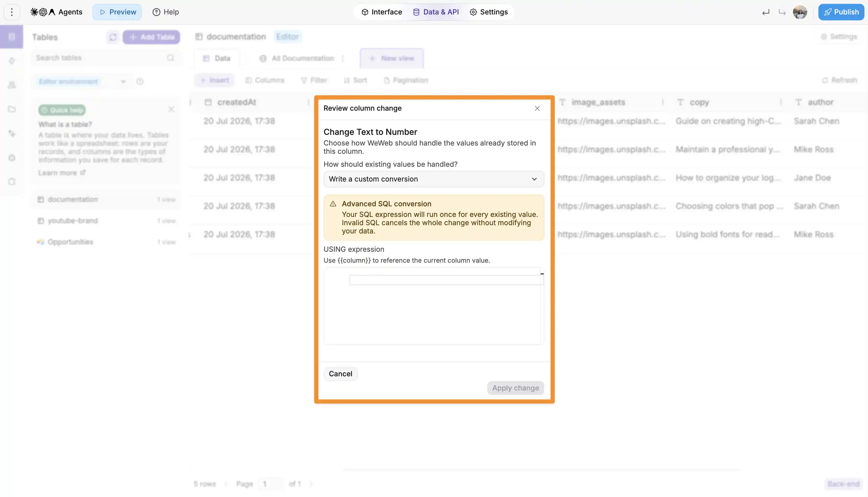
Task: Click the undo arrow icon
Action: tap(766, 12)
